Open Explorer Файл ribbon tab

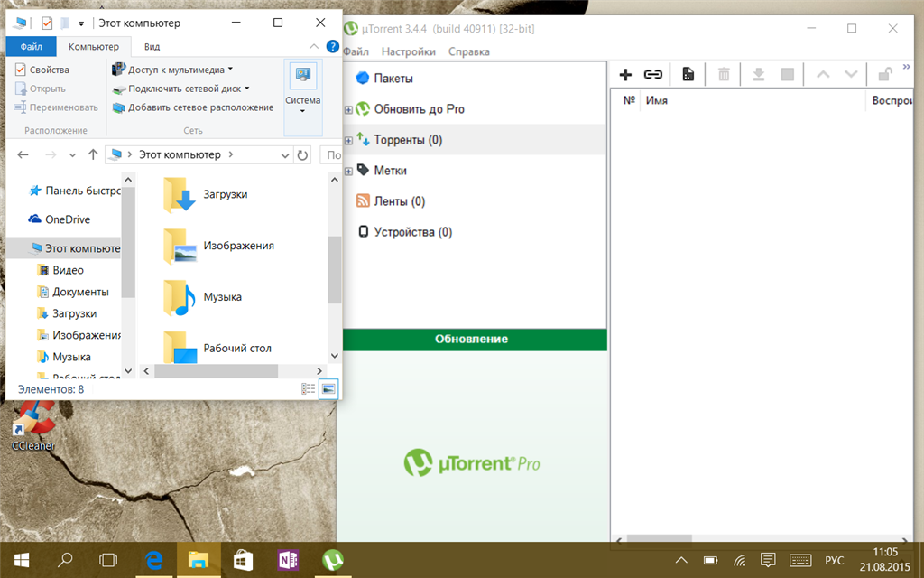pyautogui.click(x=32, y=47)
